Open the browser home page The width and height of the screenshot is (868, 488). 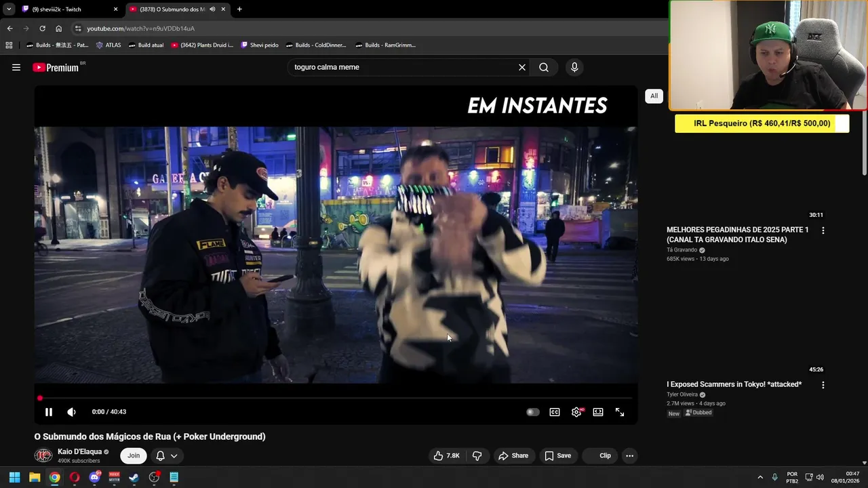point(58,28)
